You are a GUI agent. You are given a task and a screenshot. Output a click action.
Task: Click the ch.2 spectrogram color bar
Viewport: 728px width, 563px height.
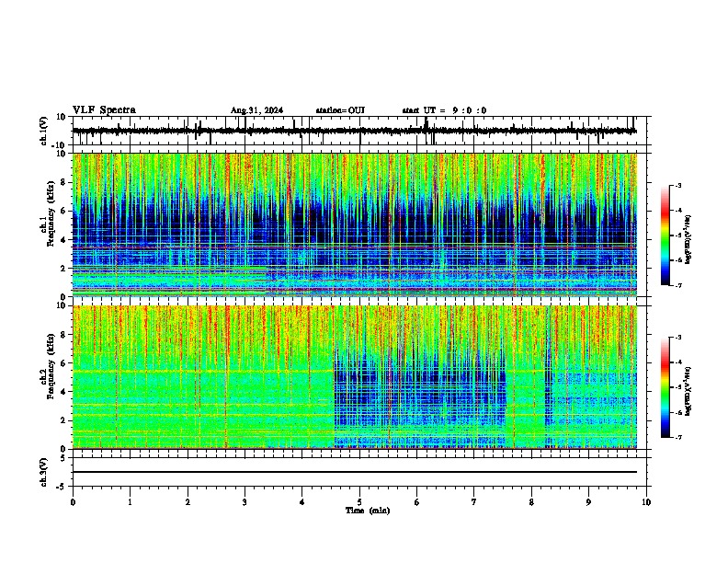[x=665, y=387]
